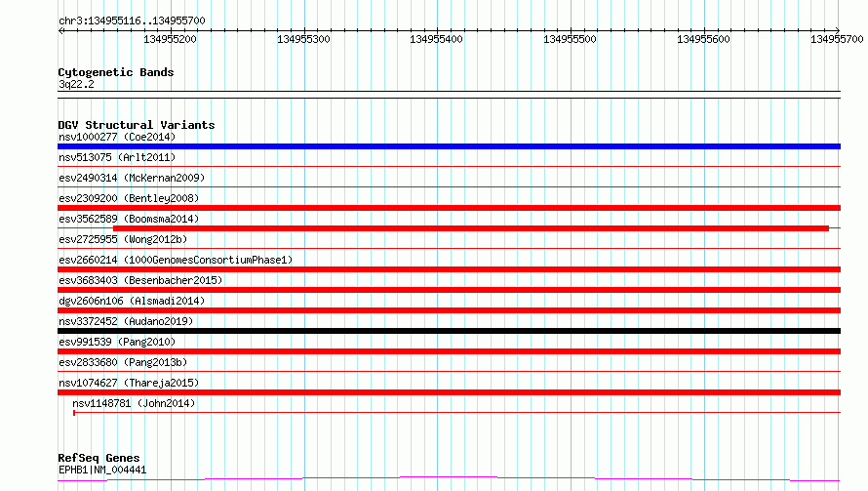Click ruler position 134955600
Screen dimensions: 868x491
(703, 39)
